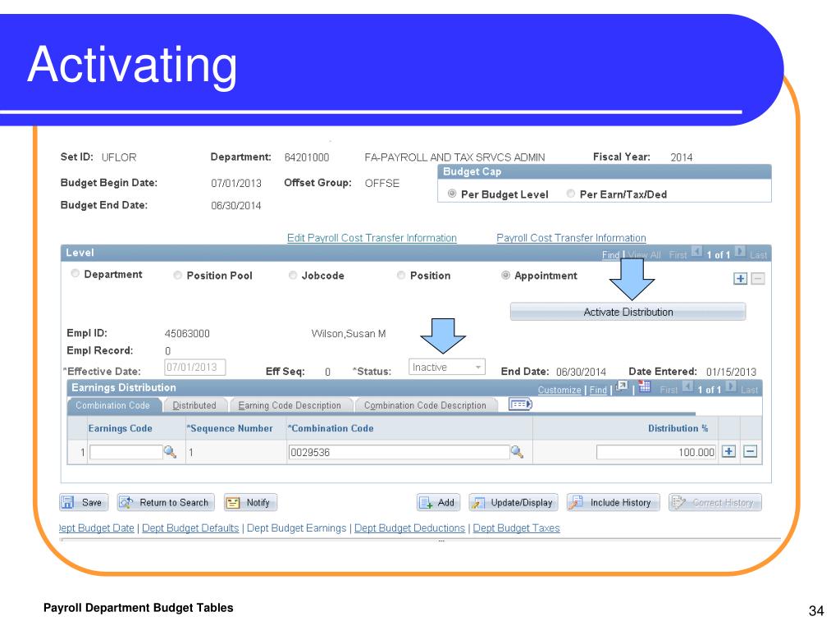Image resolution: width=840 pixels, height=630 pixels.
Task: Click Find link in Level header
Action: [610, 255]
